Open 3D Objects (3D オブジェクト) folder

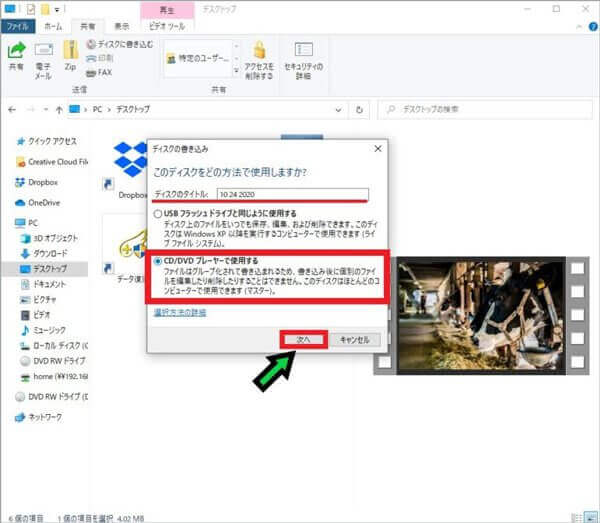[49, 238]
